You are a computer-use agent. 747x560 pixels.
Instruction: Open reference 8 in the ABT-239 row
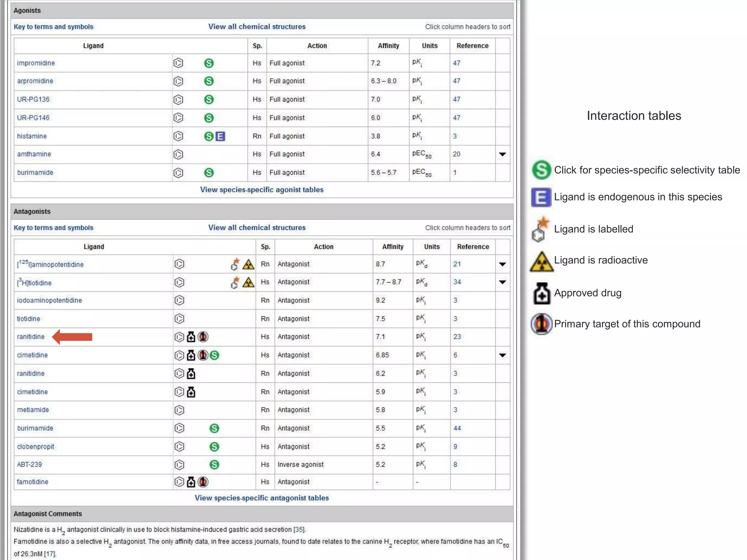tap(455, 464)
